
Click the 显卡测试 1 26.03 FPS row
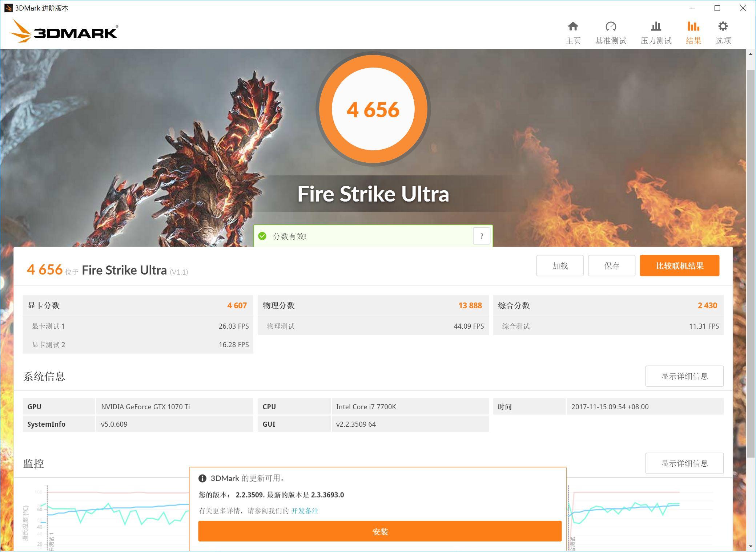tap(138, 326)
